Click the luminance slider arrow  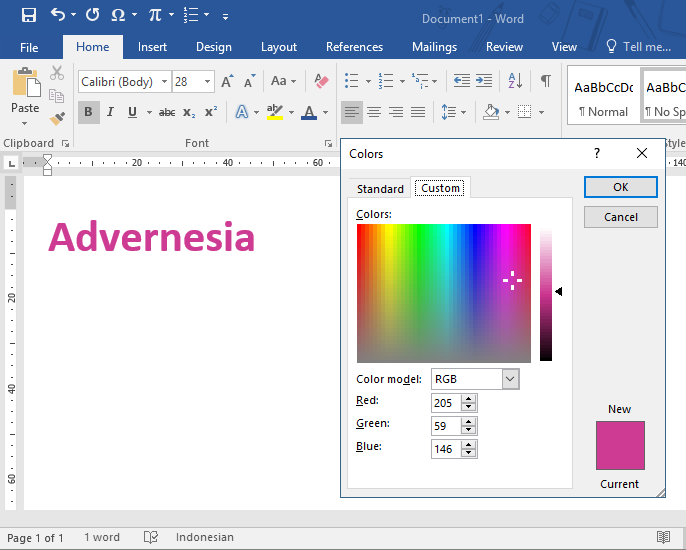pos(558,291)
